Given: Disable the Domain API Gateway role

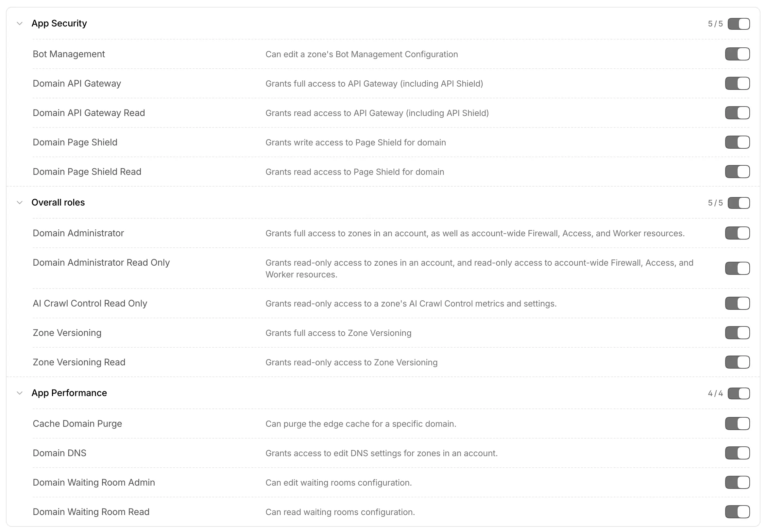Looking at the screenshot, I should tap(737, 83).
